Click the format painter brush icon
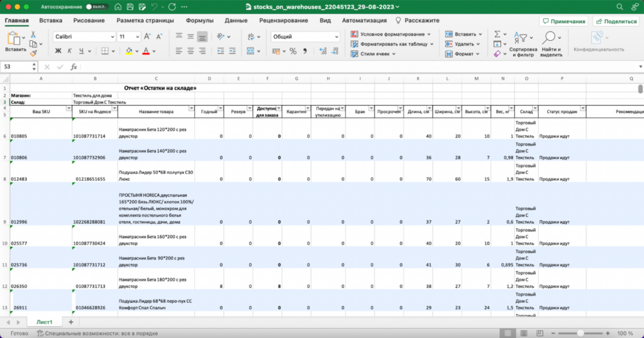Screen dimensions: 644x338 (32, 55)
